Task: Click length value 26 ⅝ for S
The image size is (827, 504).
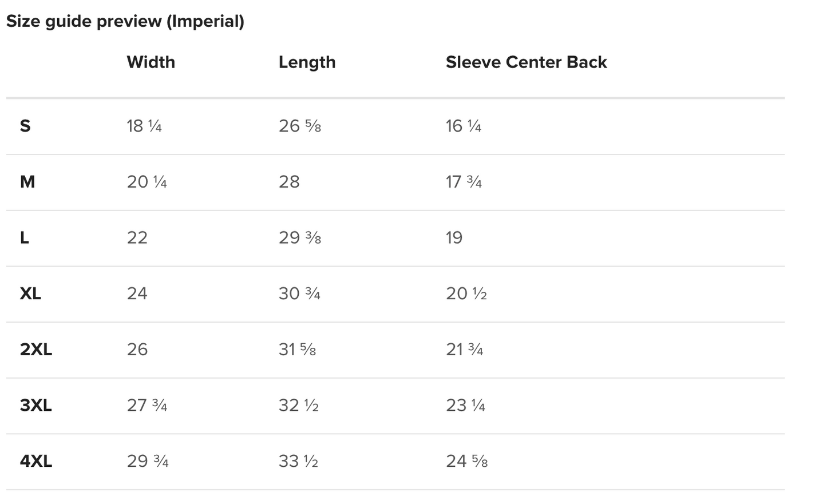Action: click(x=299, y=126)
